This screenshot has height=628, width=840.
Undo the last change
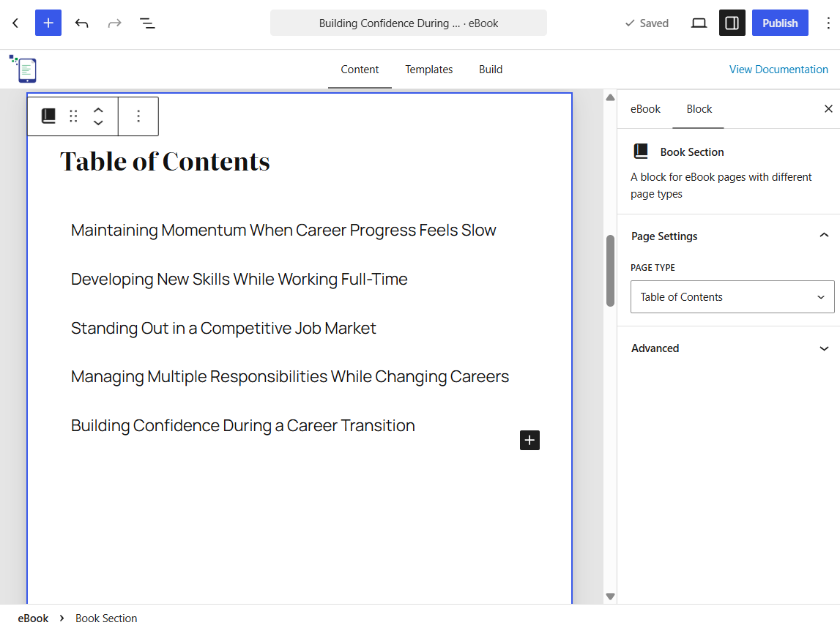tap(81, 23)
